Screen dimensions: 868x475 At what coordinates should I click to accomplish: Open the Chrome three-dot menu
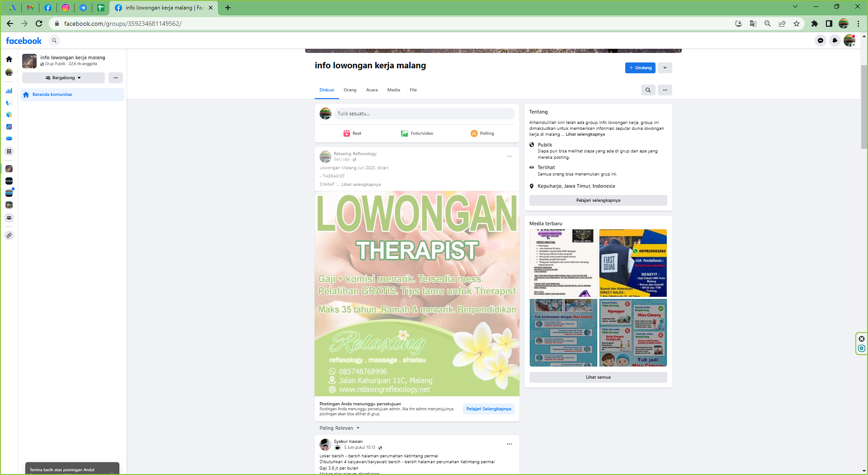[x=858, y=24]
